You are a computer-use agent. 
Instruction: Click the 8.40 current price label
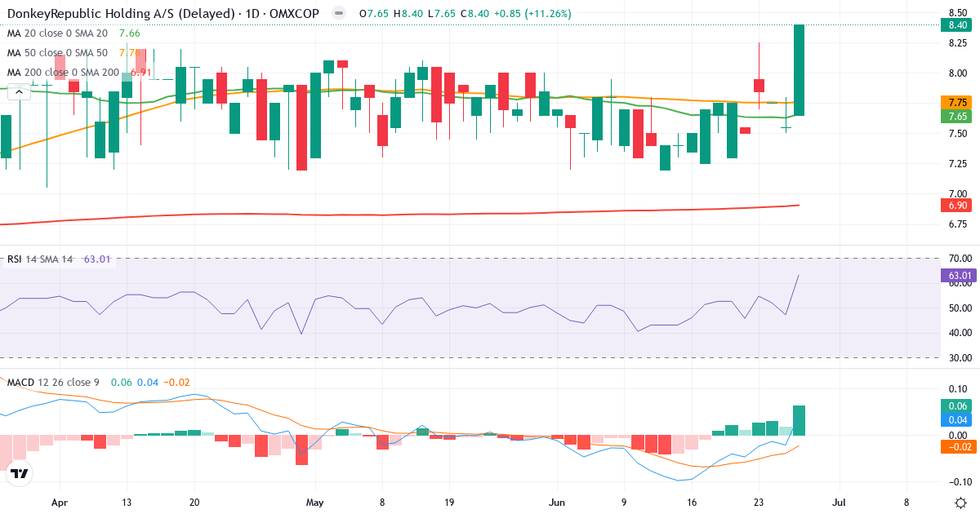click(x=958, y=25)
